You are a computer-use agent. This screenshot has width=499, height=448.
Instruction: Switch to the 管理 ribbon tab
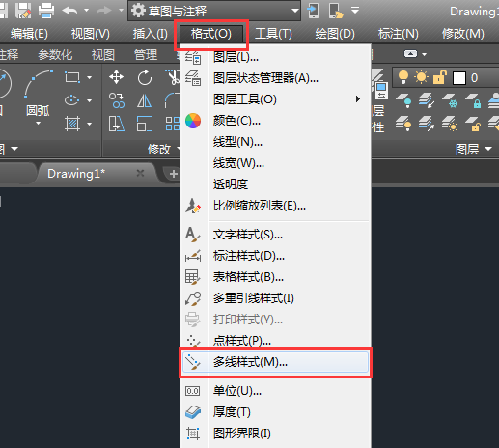(x=146, y=55)
